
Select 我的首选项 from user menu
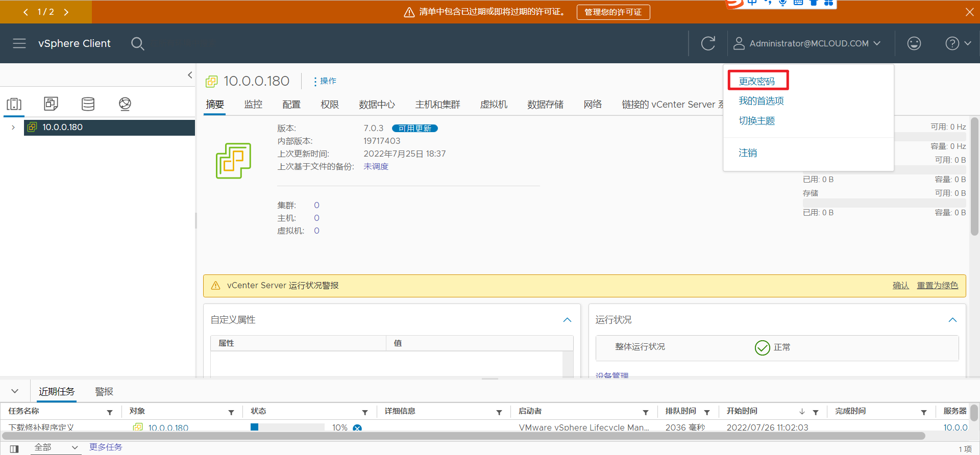pos(761,101)
